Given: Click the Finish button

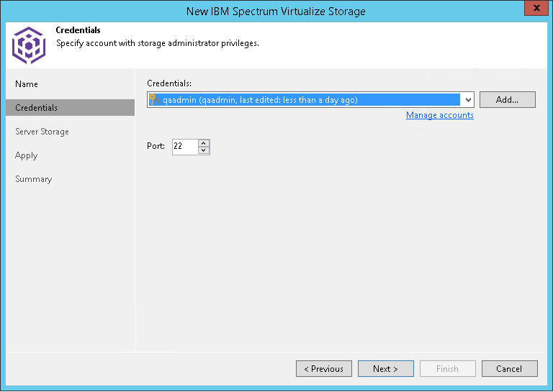Looking at the screenshot, I should [448, 369].
